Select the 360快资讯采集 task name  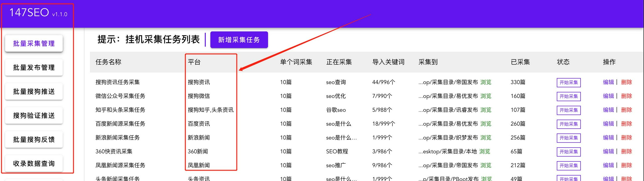[114, 151]
